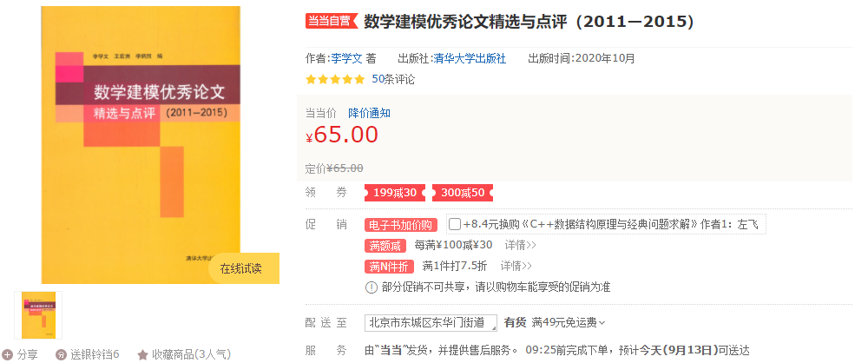Open publisher 清华大学出版社 link
Image resolution: width=868 pixels, height=363 pixels.
[470, 58]
